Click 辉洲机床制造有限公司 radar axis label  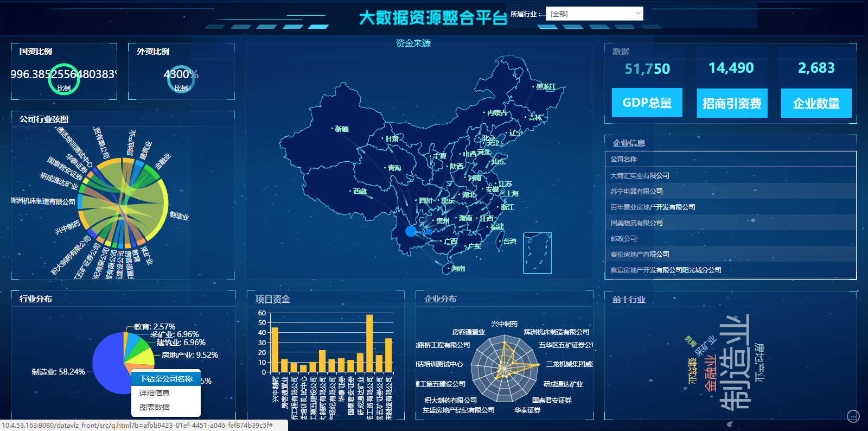tap(557, 332)
